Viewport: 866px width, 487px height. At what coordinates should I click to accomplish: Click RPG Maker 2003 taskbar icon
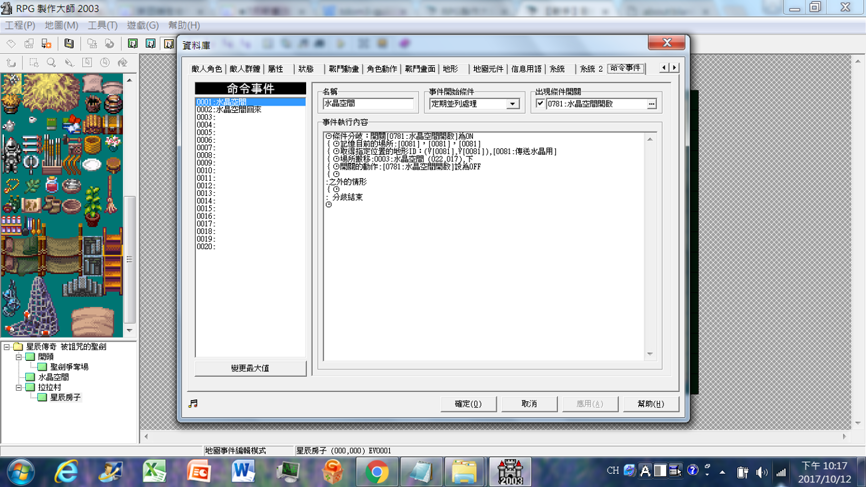pos(510,472)
